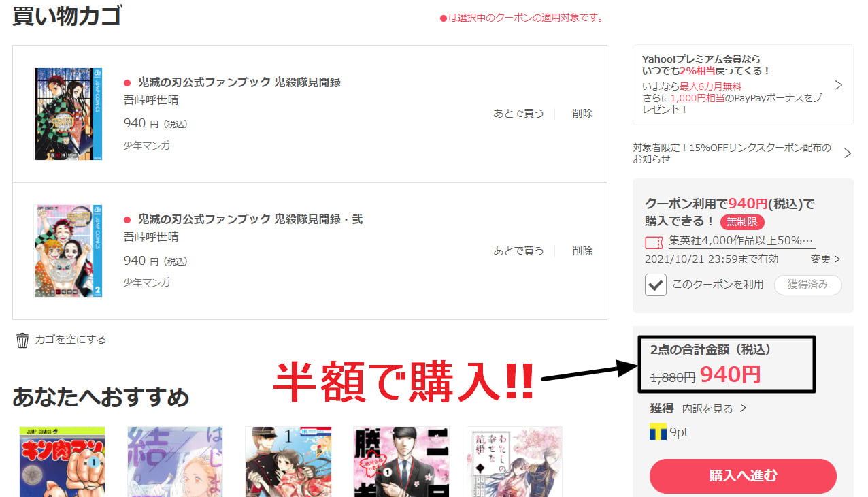Open the わたしの幸せな結婚 recommended cover

click(x=514, y=462)
